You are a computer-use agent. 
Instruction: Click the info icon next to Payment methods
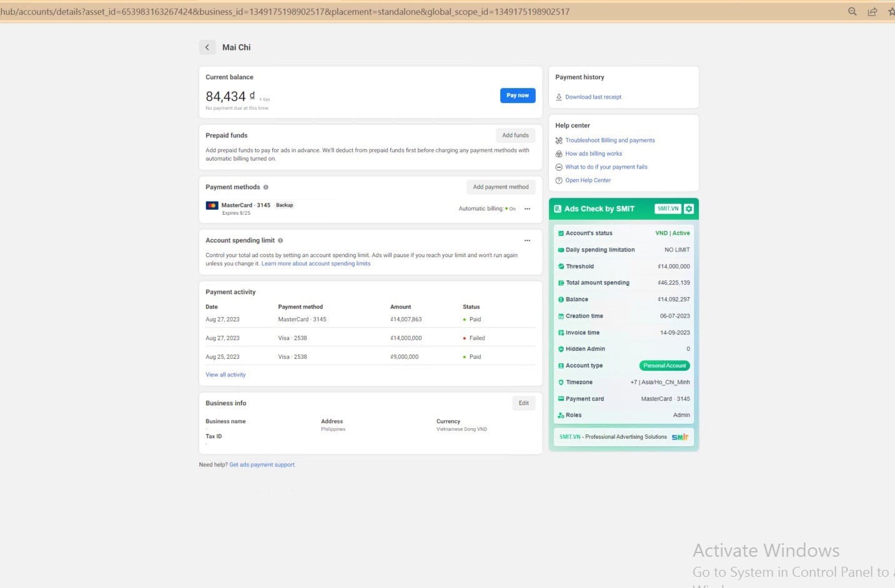266,187
